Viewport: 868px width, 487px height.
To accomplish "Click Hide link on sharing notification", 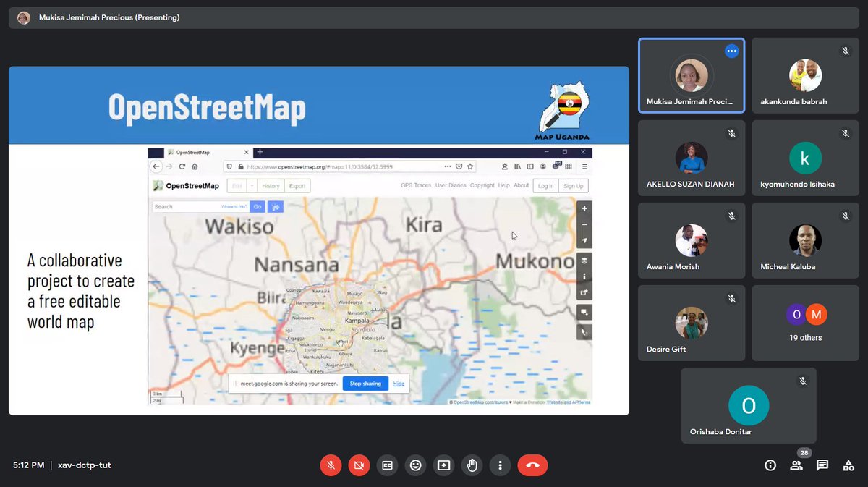I will [x=399, y=384].
